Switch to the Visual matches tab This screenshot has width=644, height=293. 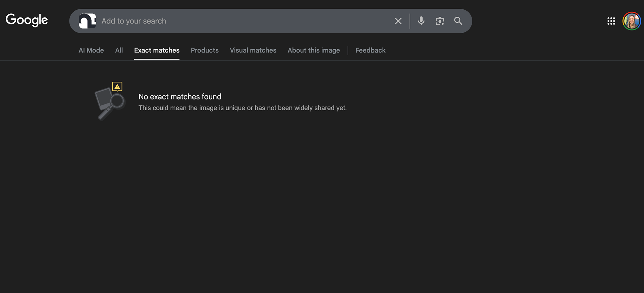253,50
